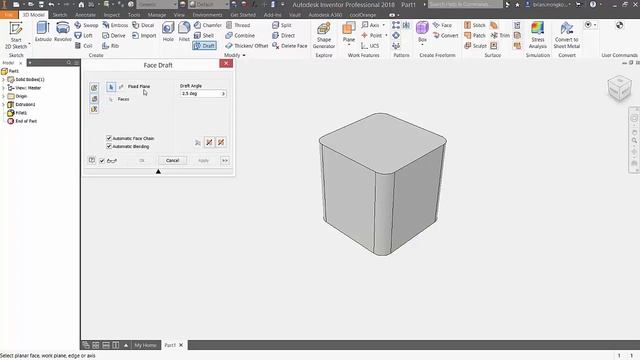Screen dimensions: 640x360
Task: Select the Revolve tool
Action: [62, 32]
